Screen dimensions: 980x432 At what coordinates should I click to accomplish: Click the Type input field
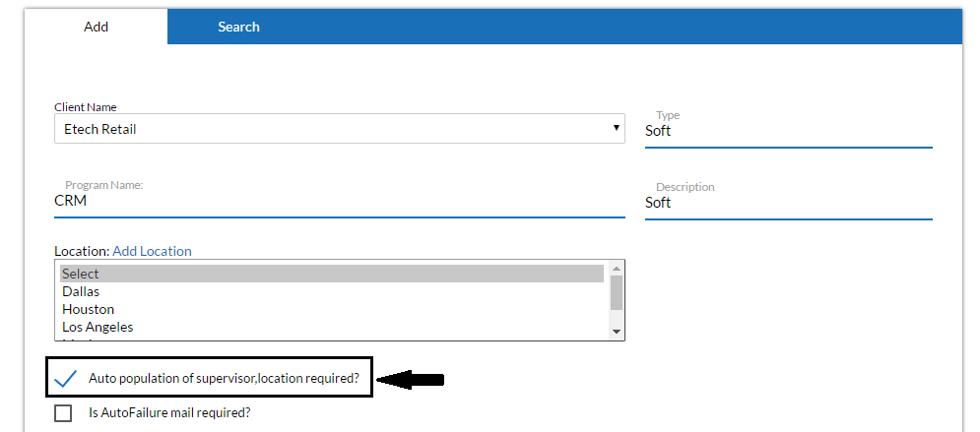[x=788, y=131]
